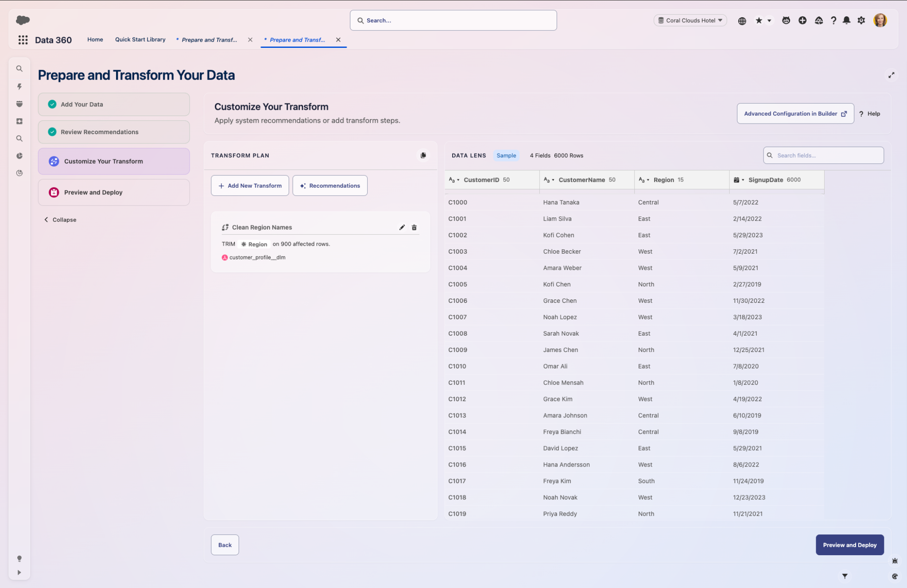Click the customer_profile__dlm object label
Viewport: 907px width, 588px height.
257,257
